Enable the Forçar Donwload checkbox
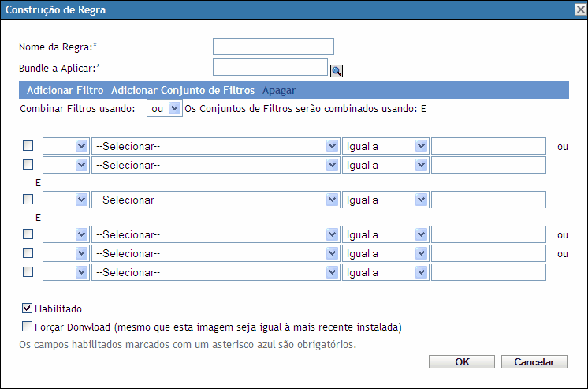The width and height of the screenshot is (588, 389). (x=28, y=326)
